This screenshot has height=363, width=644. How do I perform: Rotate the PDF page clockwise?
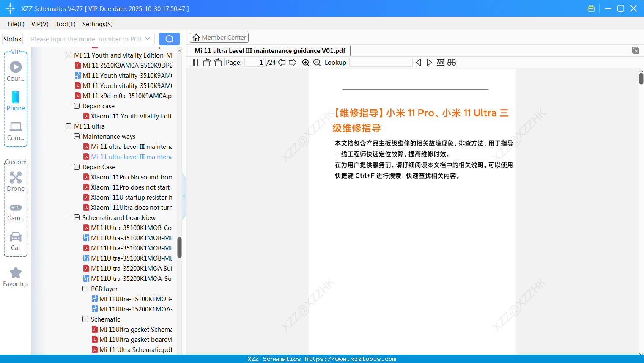coord(218,62)
